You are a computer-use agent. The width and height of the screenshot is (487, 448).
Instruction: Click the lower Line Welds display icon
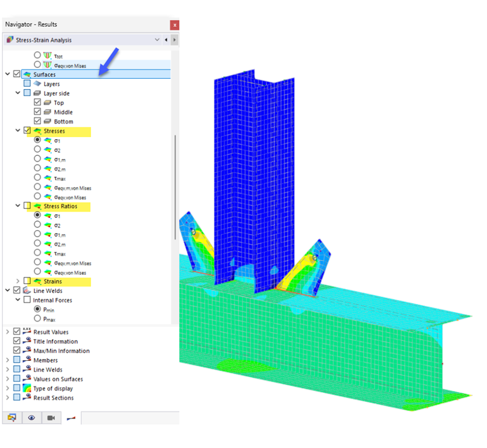pos(27,369)
